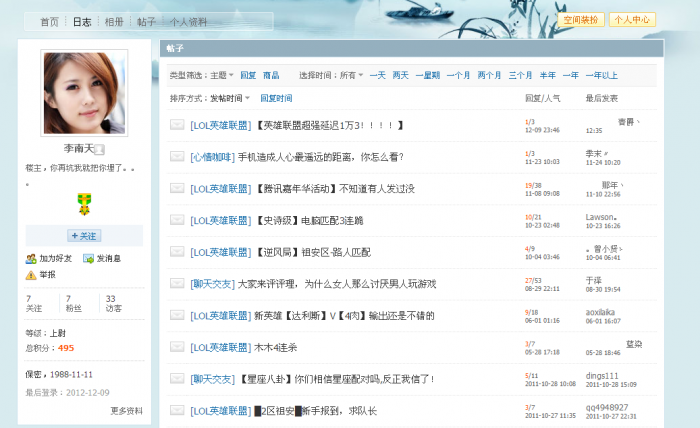Open last poster dings111 profile

(602, 376)
